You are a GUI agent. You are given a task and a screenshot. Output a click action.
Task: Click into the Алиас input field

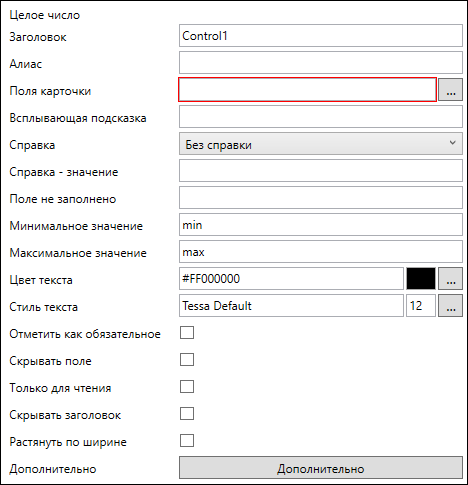point(321,62)
